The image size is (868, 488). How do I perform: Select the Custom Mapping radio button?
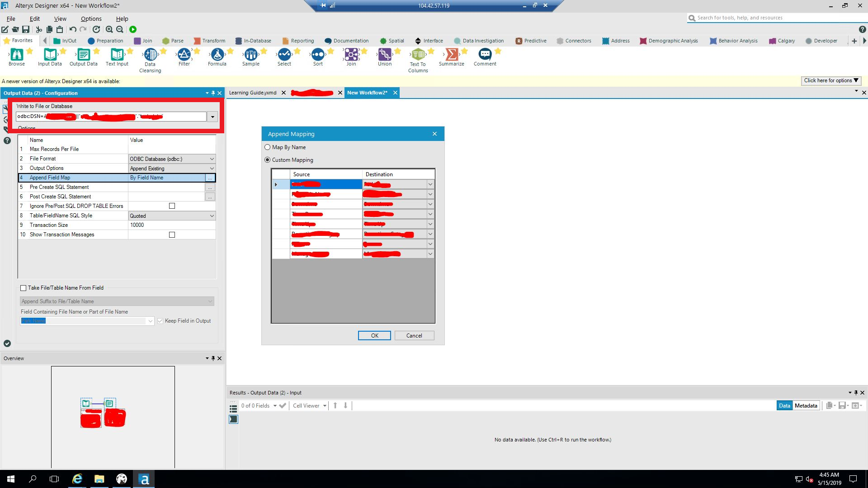click(267, 160)
